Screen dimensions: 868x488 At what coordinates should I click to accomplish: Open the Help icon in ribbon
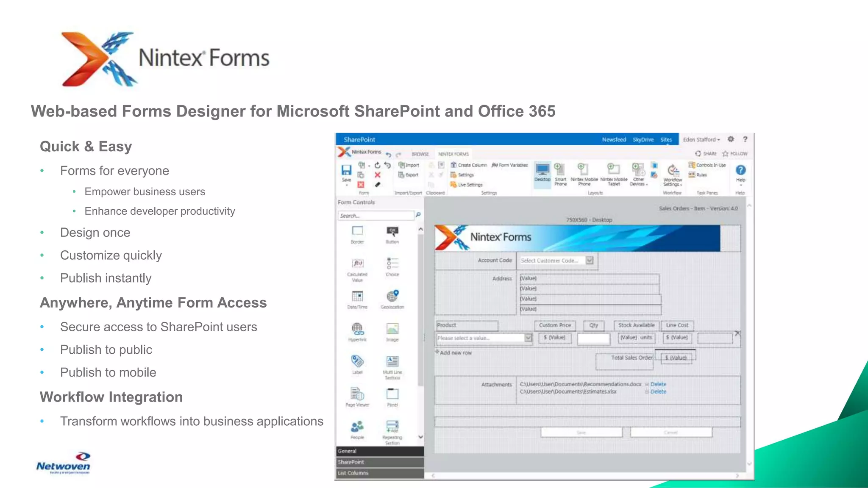740,170
